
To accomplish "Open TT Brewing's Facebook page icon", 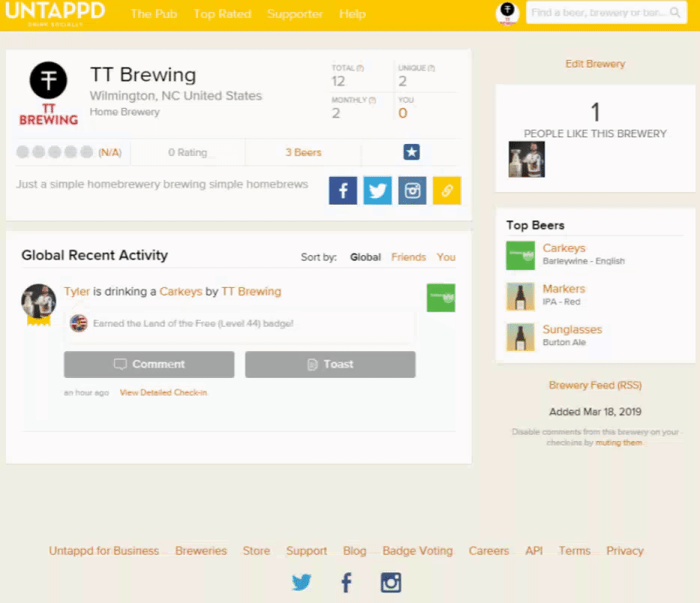I will (x=343, y=190).
